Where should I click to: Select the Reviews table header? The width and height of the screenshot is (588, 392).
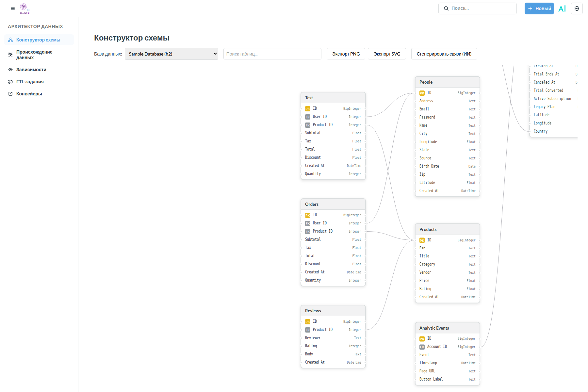333,311
